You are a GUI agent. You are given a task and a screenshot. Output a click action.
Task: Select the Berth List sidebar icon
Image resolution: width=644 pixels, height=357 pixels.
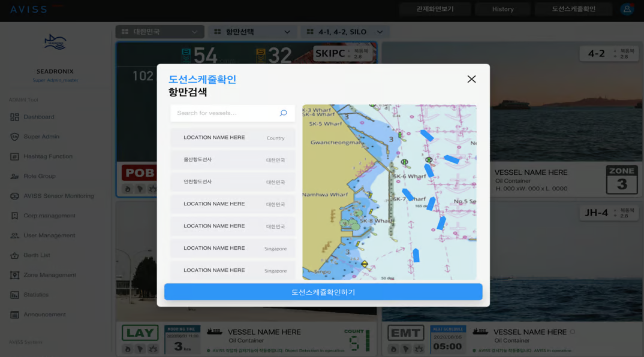[15, 255]
